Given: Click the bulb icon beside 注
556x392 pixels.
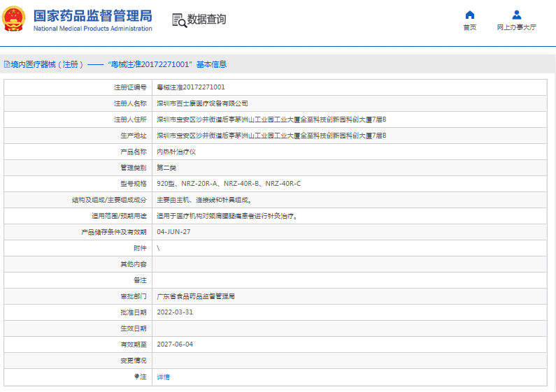Looking at the screenshot, I should pos(137,377).
